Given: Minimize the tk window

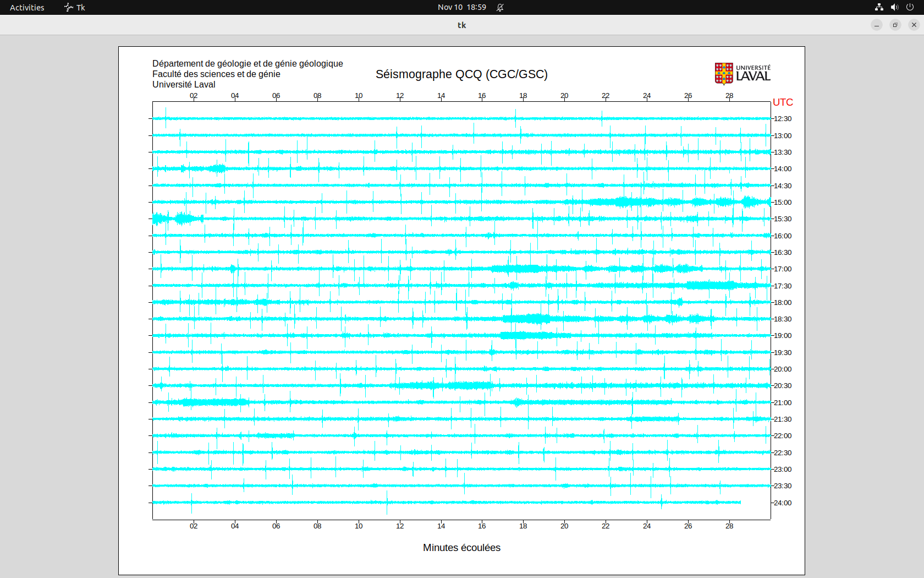Looking at the screenshot, I should 877,25.
